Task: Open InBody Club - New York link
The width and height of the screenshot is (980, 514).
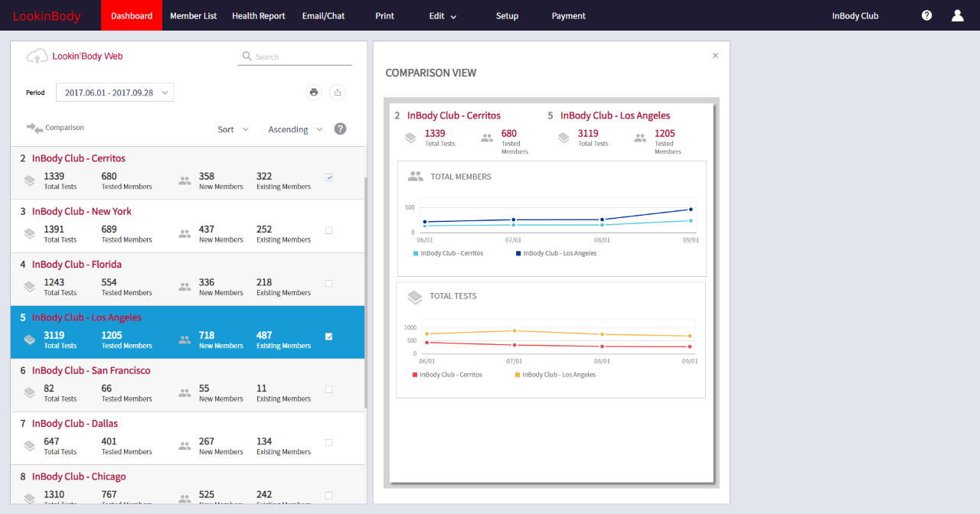Action: click(82, 211)
